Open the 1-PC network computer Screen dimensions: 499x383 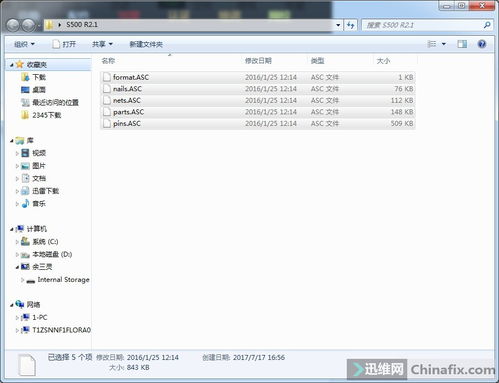point(40,318)
